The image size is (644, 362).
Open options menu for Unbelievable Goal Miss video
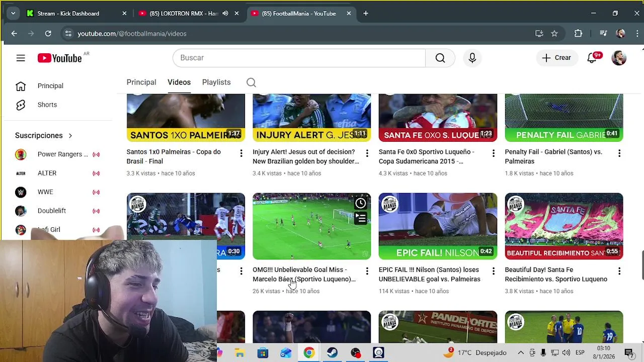(367, 271)
